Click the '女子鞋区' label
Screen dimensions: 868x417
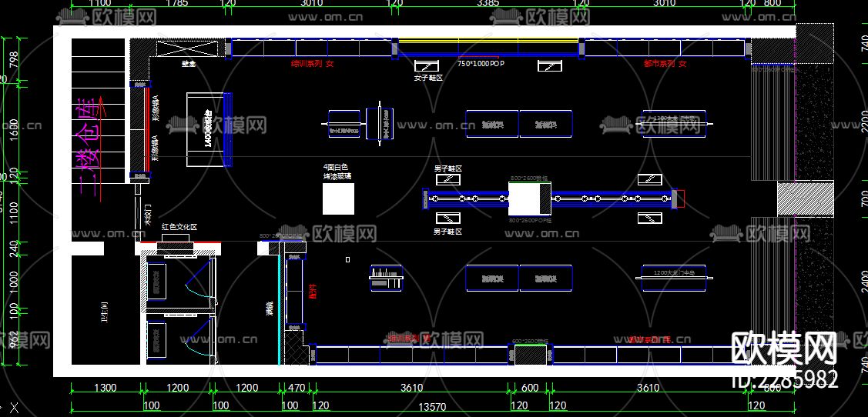click(428, 78)
